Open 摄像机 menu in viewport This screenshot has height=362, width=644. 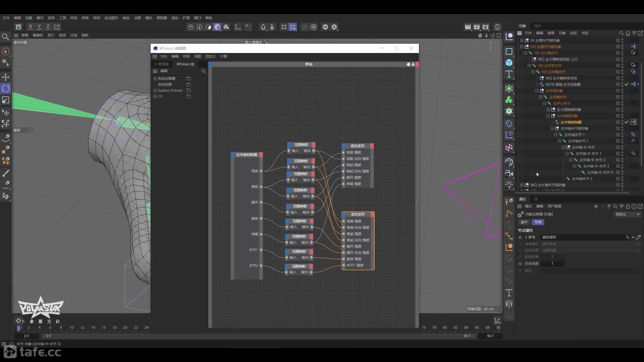pyautogui.click(x=38, y=35)
